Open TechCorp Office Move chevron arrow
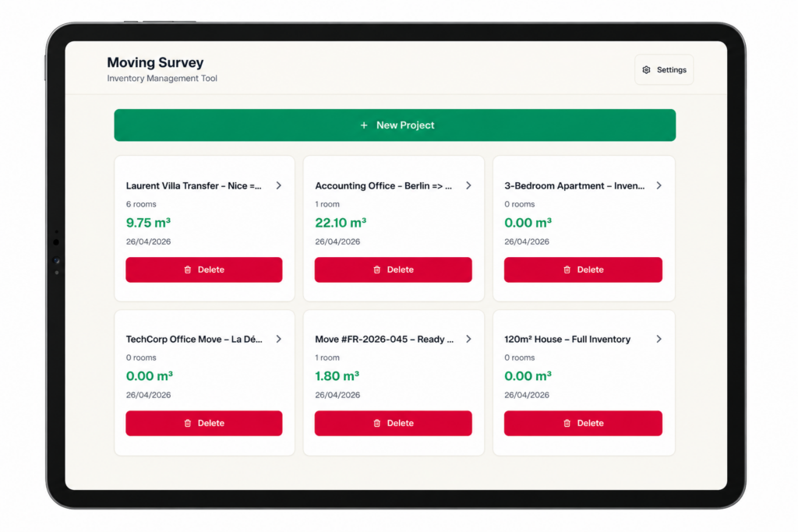Image resolution: width=798 pixels, height=532 pixels. pos(279,340)
